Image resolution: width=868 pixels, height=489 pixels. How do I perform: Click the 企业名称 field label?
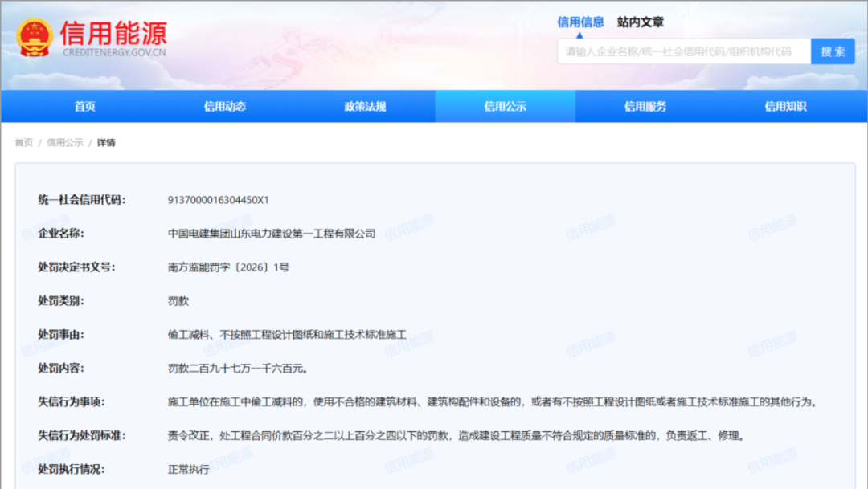click(61, 234)
